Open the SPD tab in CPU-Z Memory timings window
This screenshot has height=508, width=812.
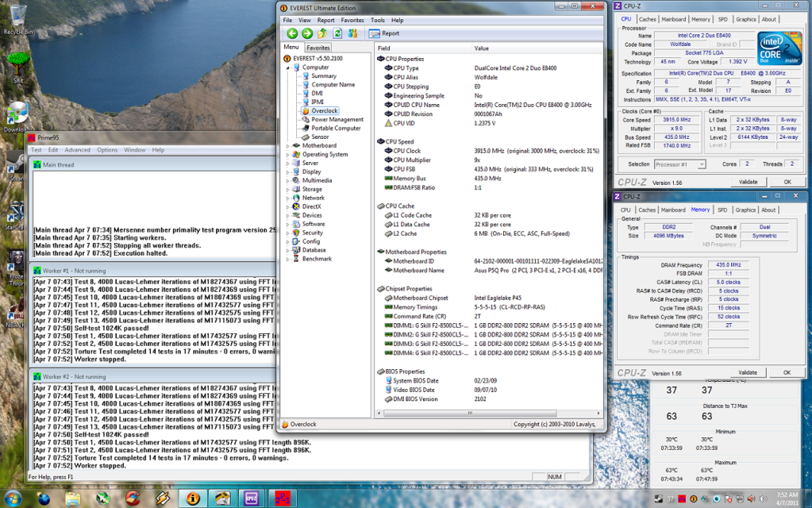coord(722,210)
